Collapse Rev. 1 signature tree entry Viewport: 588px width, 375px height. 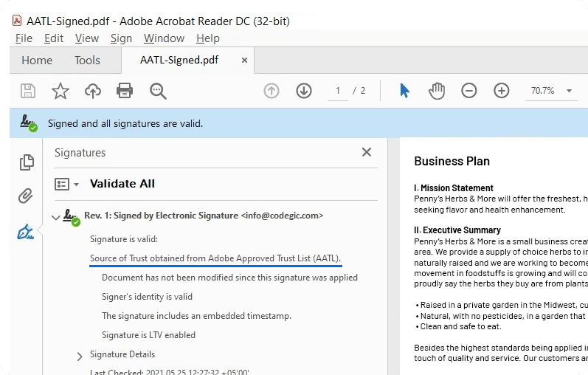coord(56,216)
